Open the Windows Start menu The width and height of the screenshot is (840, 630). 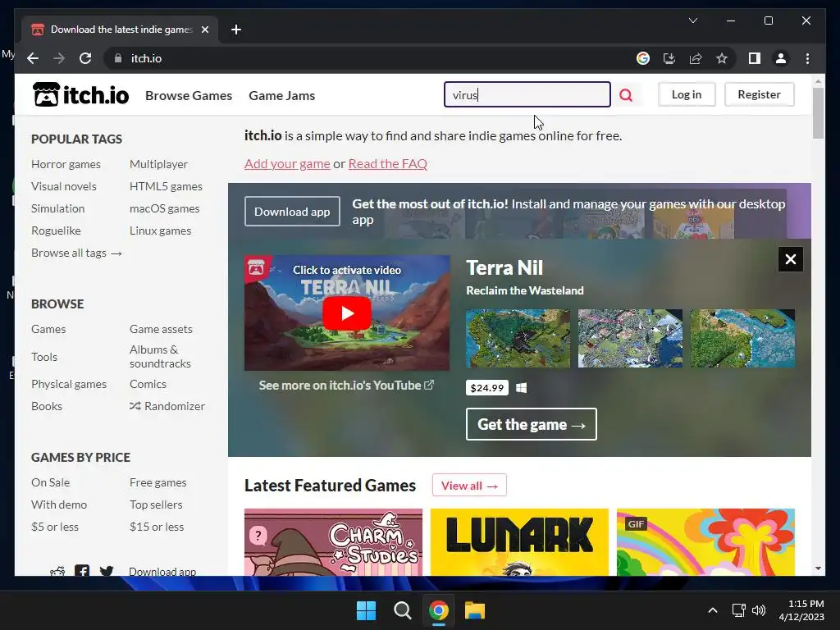pyautogui.click(x=367, y=610)
